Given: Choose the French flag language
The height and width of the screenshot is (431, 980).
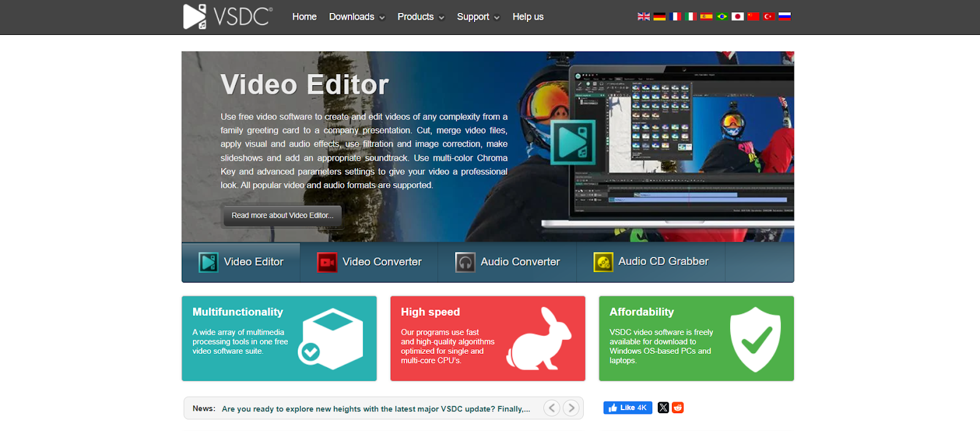Looking at the screenshot, I should pyautogui.click(x=675, y=17).
